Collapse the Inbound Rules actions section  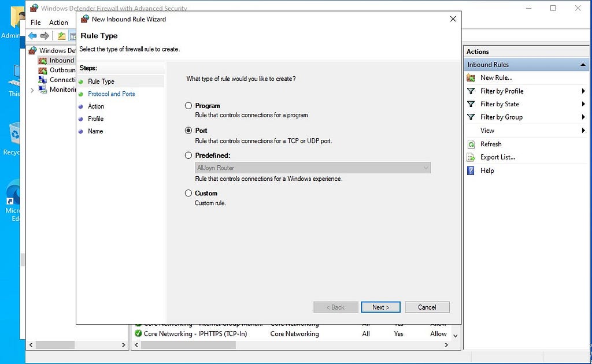(x=583, y=65)
